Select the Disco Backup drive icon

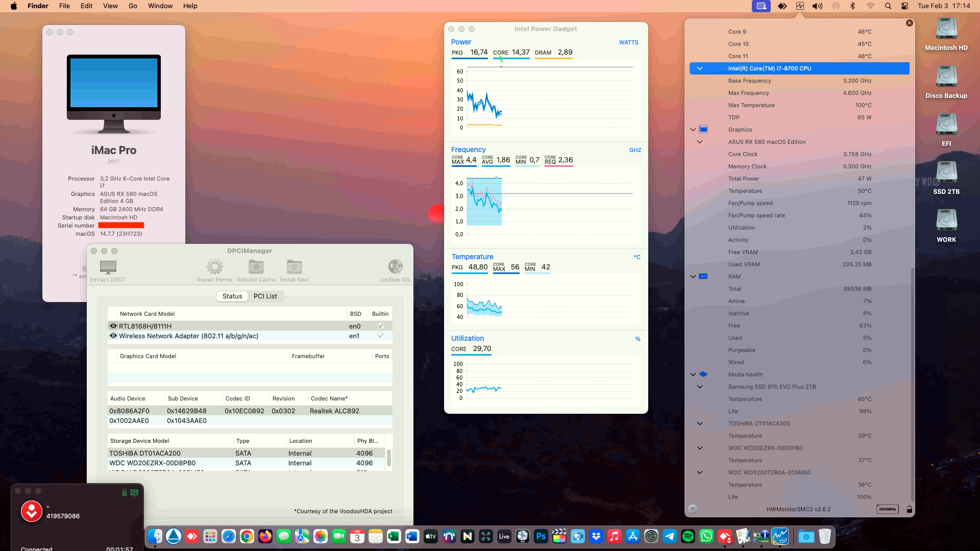(946, 82)
